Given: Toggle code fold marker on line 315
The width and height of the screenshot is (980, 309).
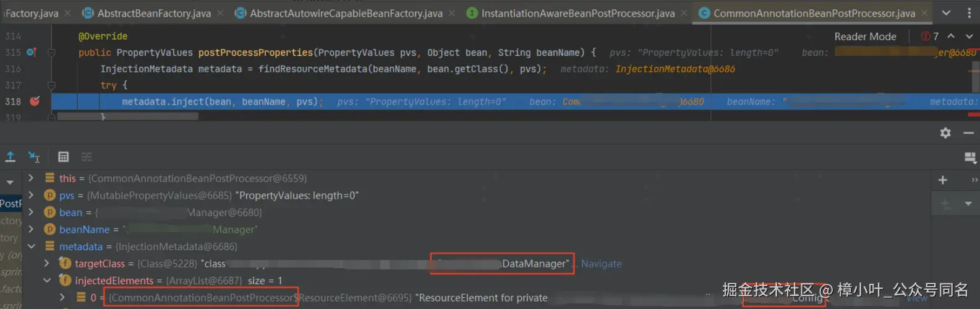Looking at the screenshot, I should tap(51, 53).
